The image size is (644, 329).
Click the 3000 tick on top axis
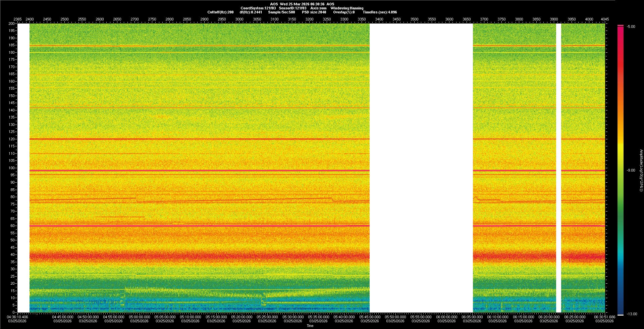(239, 19)
